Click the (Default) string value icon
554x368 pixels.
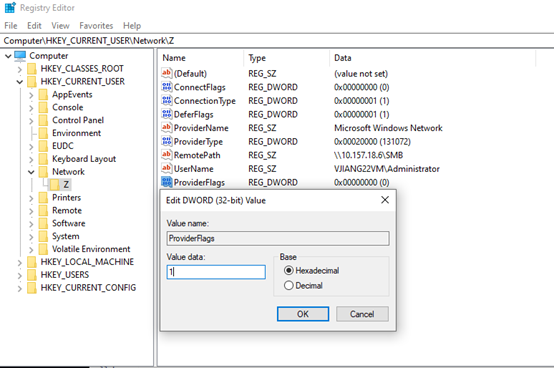click(166, 73)
